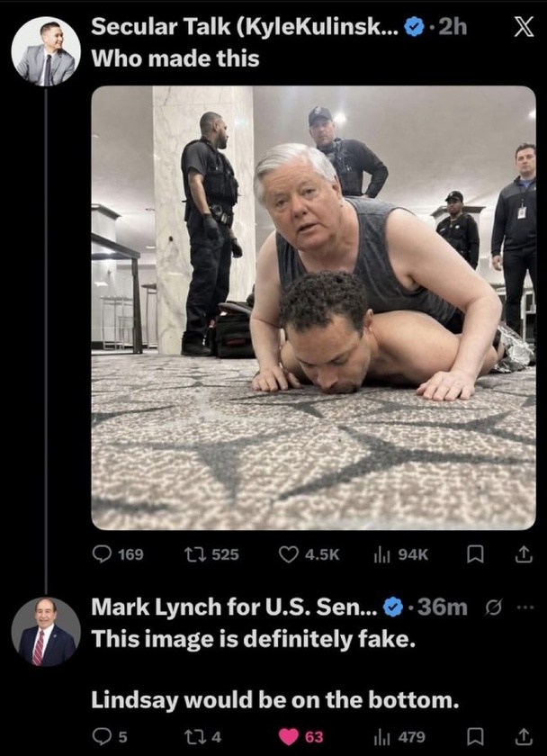This screenshot has height=756, width=547.
Task: Open the more options ellipsis menu
Action: (x=525, y=607)
